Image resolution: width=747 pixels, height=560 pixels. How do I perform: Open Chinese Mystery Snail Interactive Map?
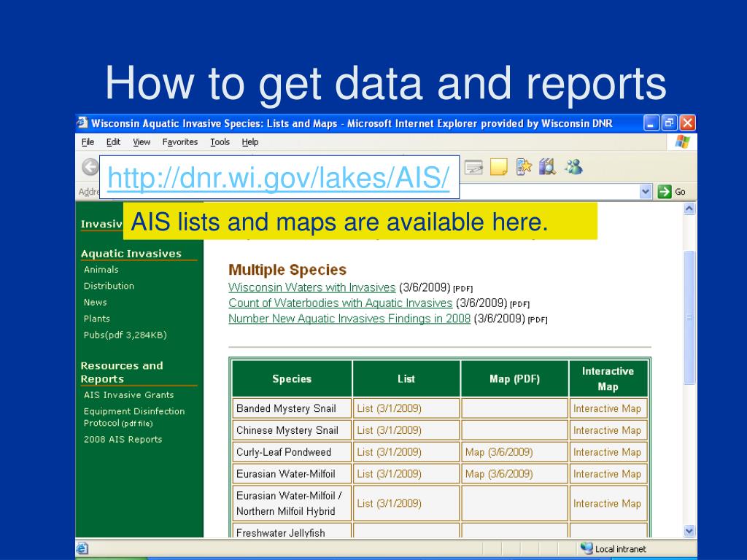pos(607,430)
